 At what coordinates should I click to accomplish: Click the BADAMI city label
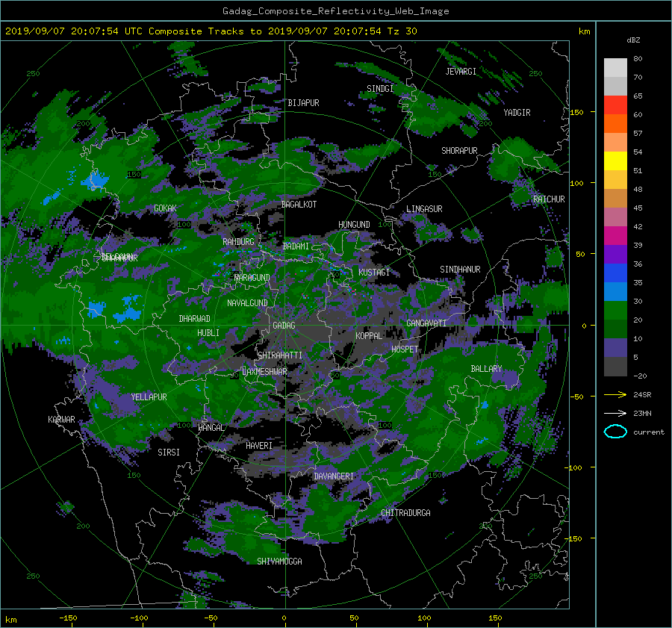(296, 246)
